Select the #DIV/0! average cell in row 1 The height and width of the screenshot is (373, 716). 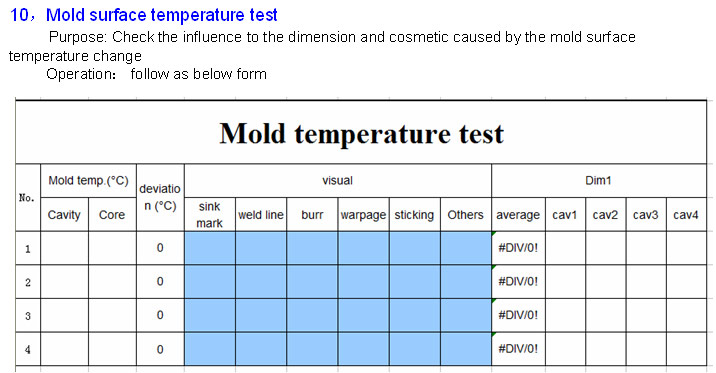click(x=518, y=248)
